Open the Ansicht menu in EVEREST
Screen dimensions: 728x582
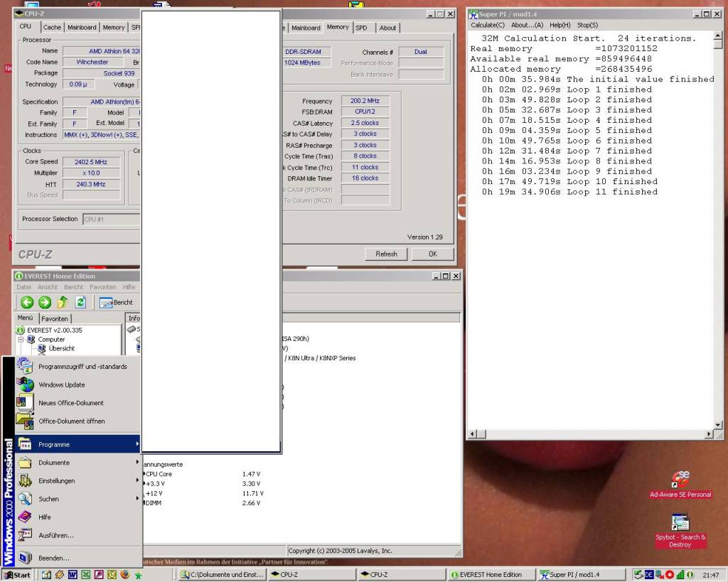click(48, 287)
